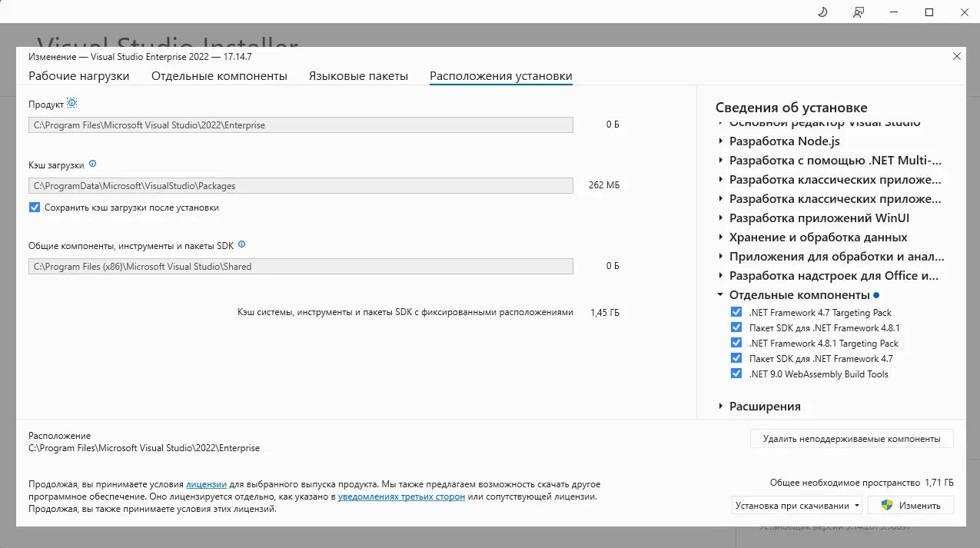Image resolution: width=980 pixels, height=548 pixels.
Task: Uncheck .NET 9.0 WebAssembly Build Tools
Action: coord(736,374)
